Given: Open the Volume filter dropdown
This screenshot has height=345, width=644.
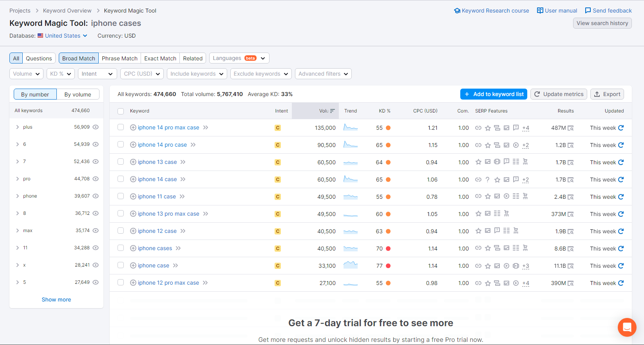Looking at the screenshot, I should coord(26,74).
